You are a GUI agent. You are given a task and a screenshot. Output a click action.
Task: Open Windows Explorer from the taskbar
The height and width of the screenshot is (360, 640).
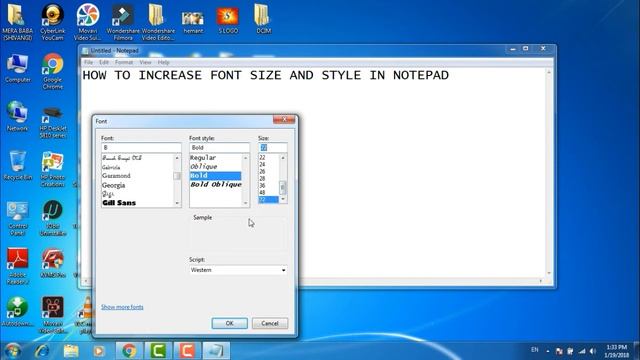(x=71, y=351)
